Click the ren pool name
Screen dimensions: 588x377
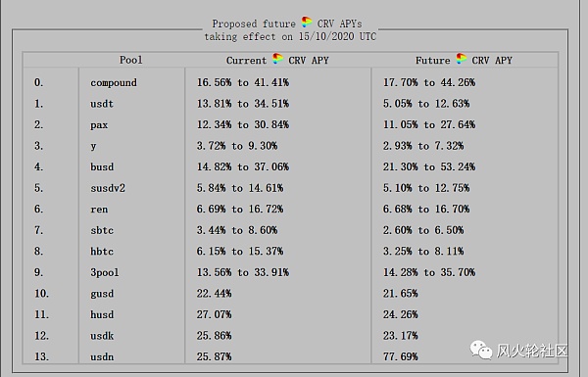pyautogui.click(x=99, y=210)
